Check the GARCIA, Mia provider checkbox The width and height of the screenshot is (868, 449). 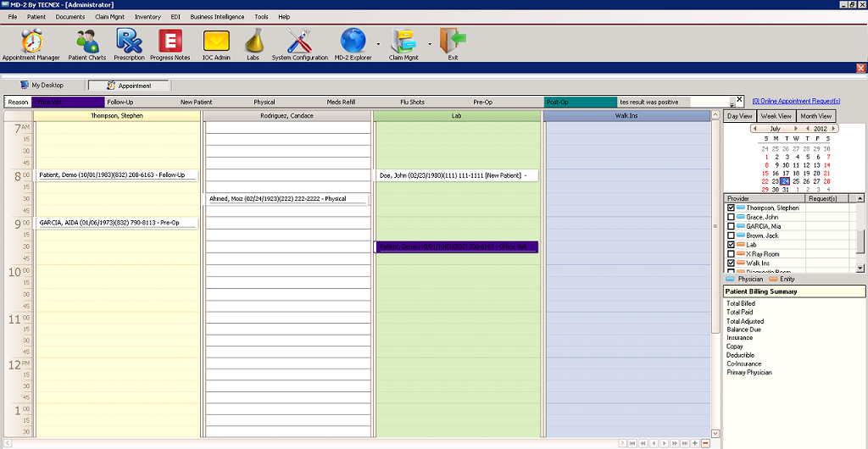[x=731, y=226]
